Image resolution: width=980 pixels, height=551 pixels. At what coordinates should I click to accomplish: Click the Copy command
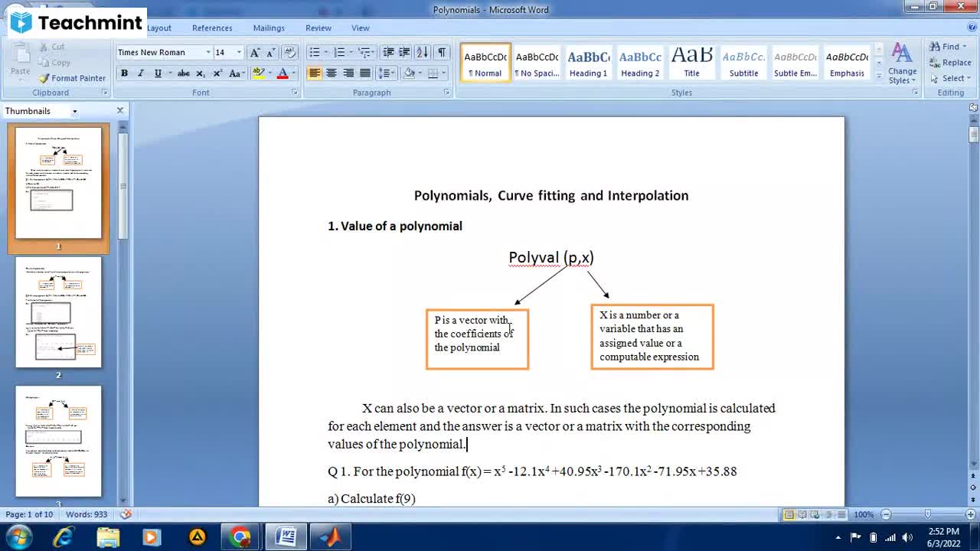tap(54, 63)
